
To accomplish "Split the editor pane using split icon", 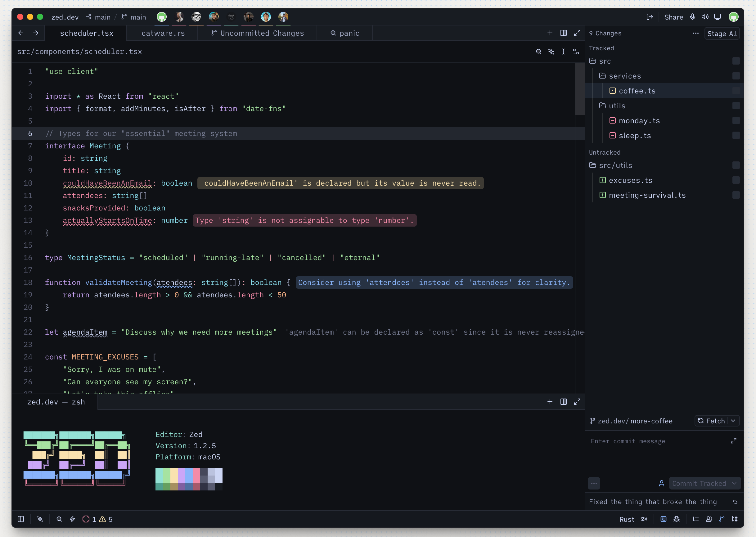I will pyautogui.click(x=563, y=33).
